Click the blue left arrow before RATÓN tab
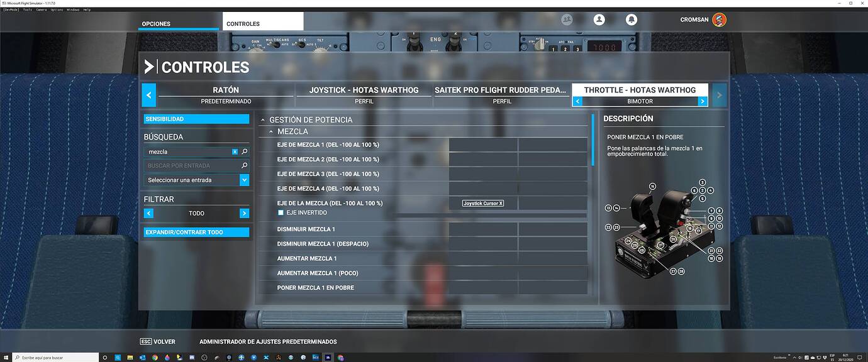Viewport: 868px width, 362px height. (148, 95)
